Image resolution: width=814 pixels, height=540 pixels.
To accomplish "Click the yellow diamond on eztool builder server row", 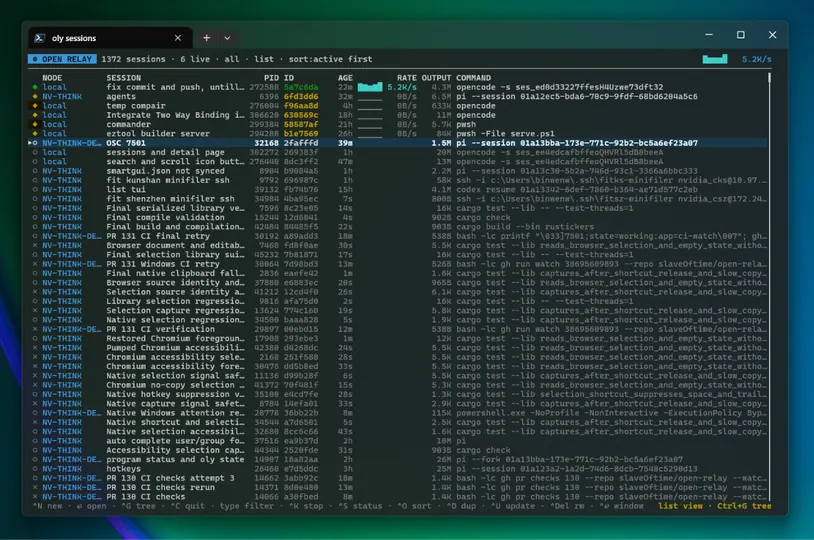I will [35, 133].
